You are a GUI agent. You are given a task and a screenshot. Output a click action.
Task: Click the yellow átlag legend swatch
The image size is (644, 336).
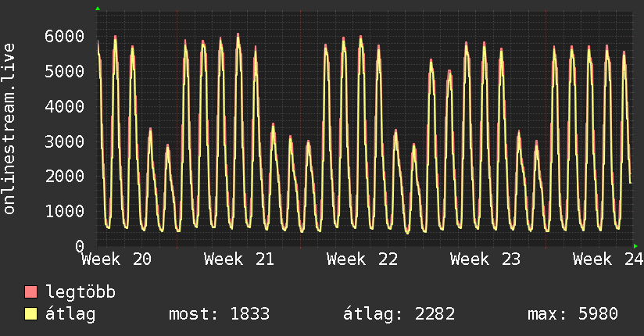[30, 314]
